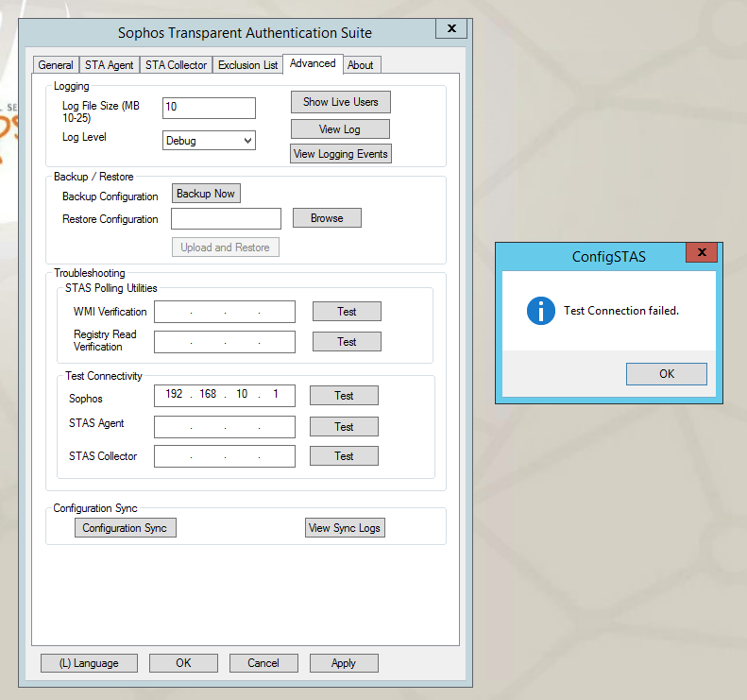
Task: Test STAS Agent connectivity
Action: click(x=344, y=426)
